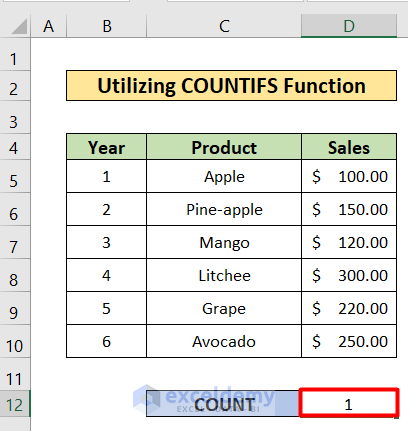Select the COUNT result cell showing 1
Image resolution: width=408 pixels, height=431 pixels.
pyautogui.click(x=349, y=403)
